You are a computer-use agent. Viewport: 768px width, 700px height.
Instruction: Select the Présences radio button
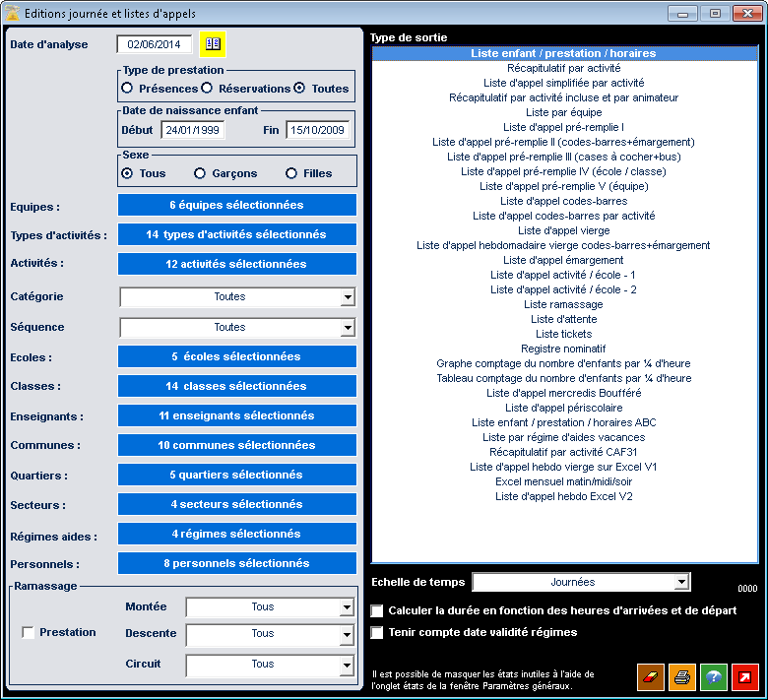(x=126, y=89)
